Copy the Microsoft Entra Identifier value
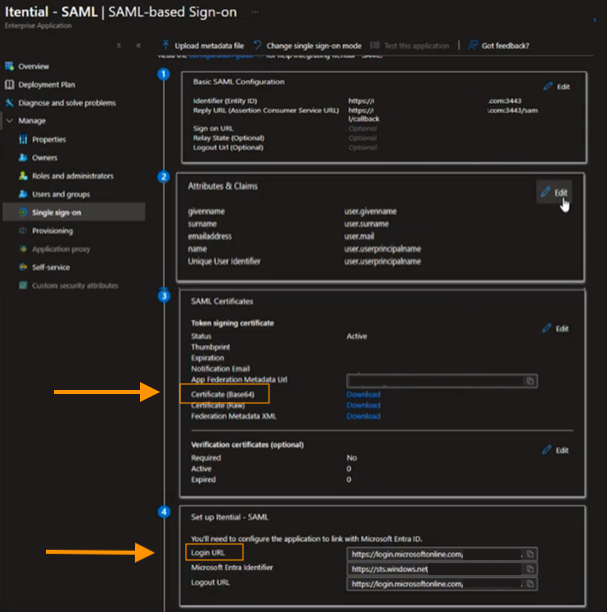The height and width of the screenshot is (615, 610). click(530, 569)
